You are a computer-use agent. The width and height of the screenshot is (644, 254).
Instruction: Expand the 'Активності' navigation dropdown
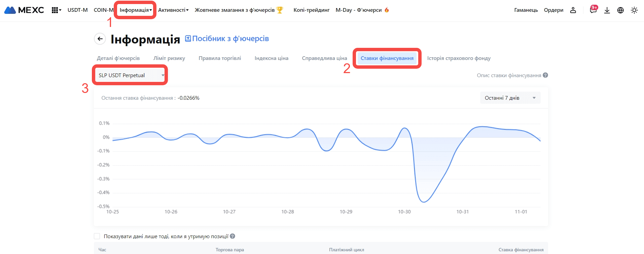click(173, 10)
